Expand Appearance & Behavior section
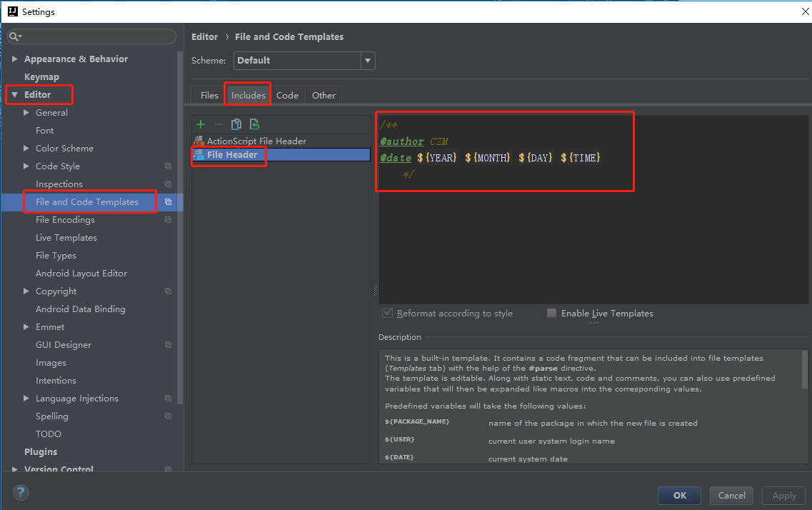This screenshot has width=812, height=510. click(14, 59)
